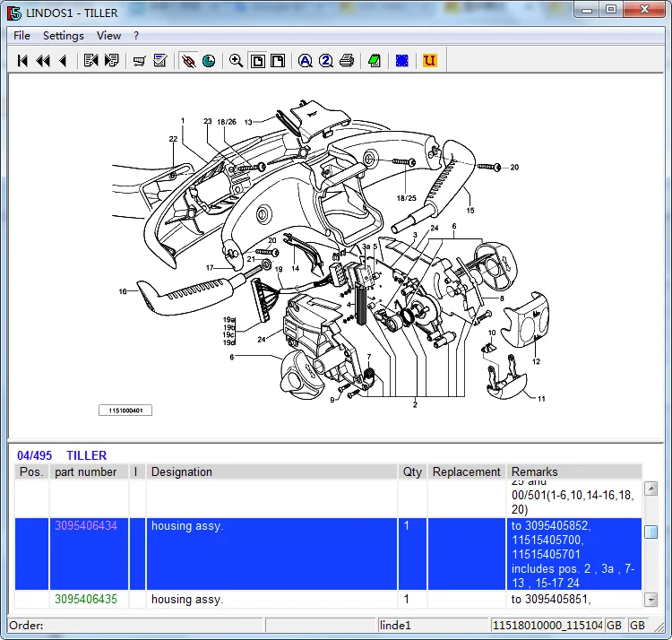Go to previous page with single left arrow
The image size is (672, 640).
[63, 61]
